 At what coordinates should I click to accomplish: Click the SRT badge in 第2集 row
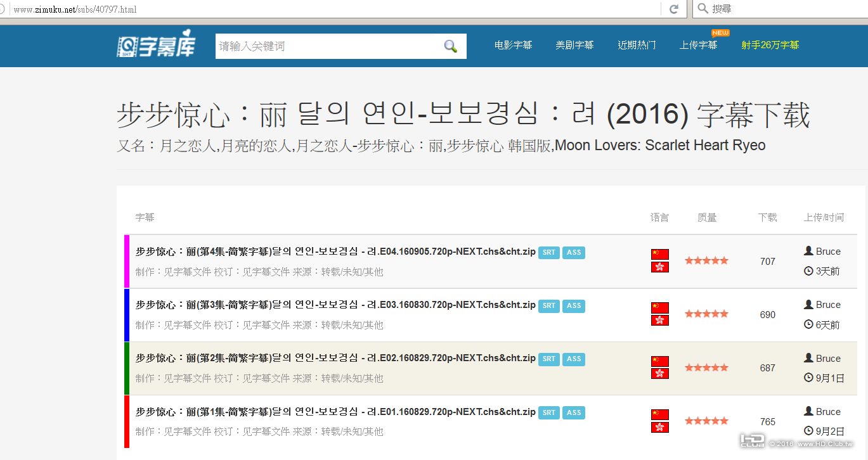click(x=549, y=359)
